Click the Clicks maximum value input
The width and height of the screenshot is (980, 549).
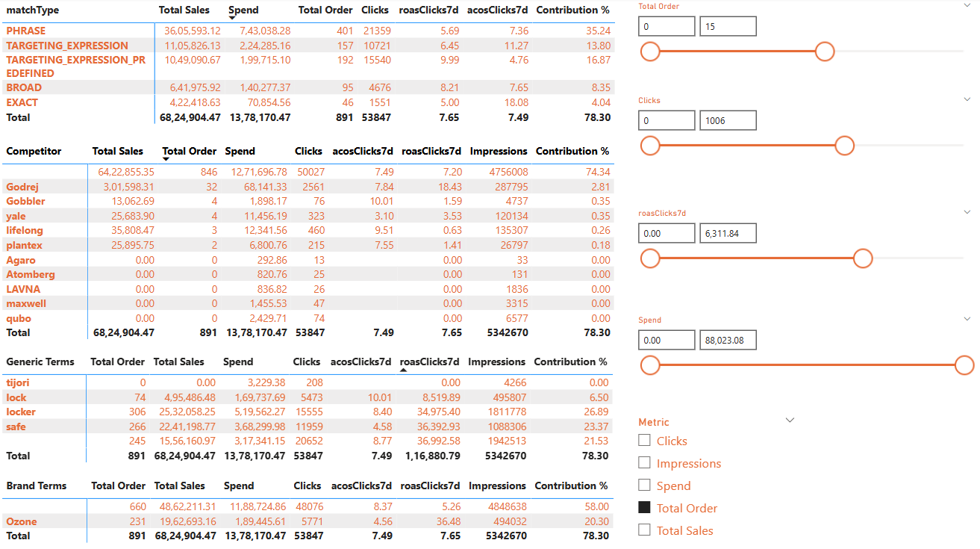pyautogui.click(x=727, y=120)
